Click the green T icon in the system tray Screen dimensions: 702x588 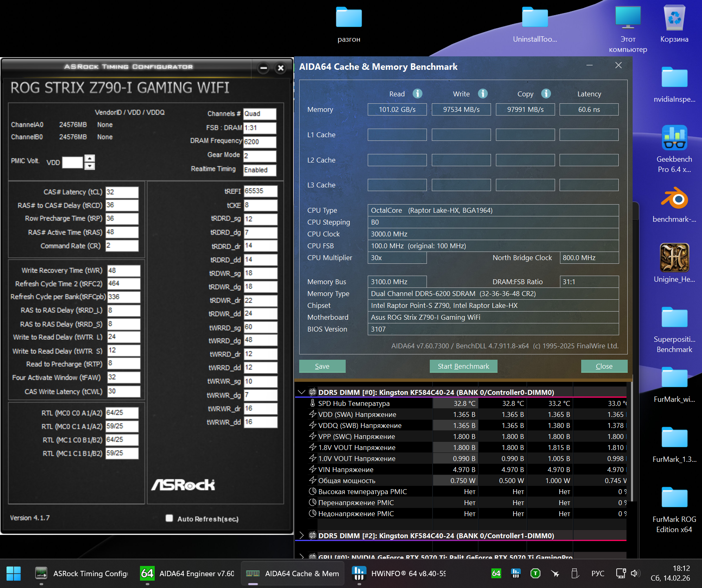point(535,573)
